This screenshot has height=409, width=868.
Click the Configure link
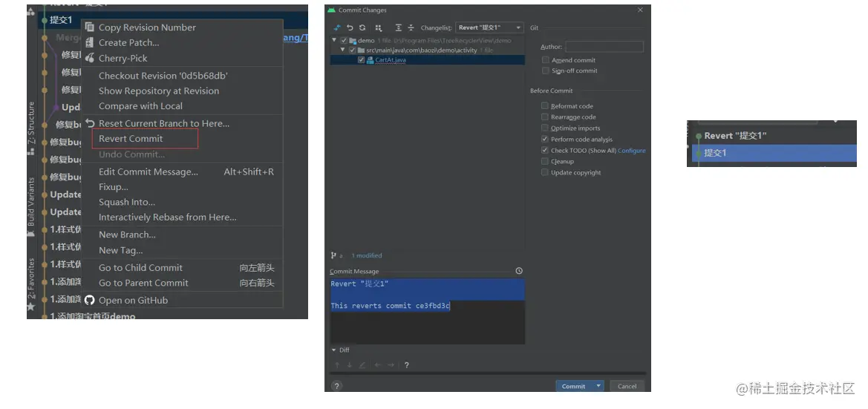coord(632,151)
